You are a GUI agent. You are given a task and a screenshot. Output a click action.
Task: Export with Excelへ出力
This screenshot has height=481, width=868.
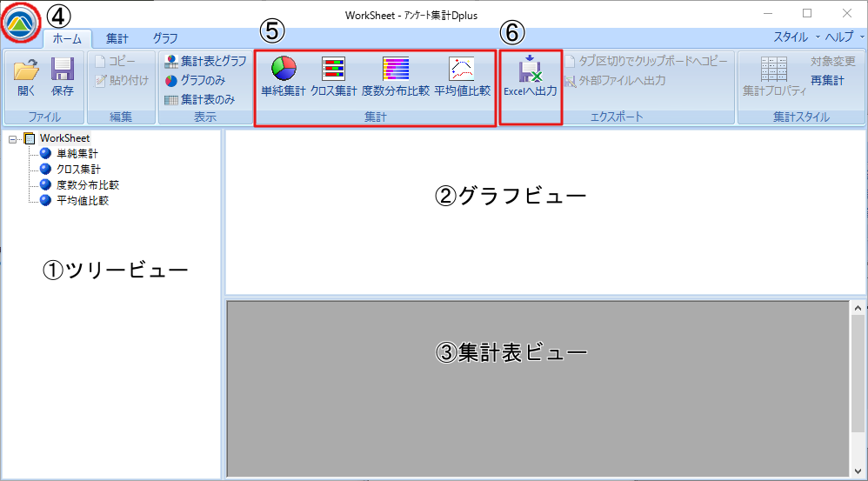click(531, 77)
